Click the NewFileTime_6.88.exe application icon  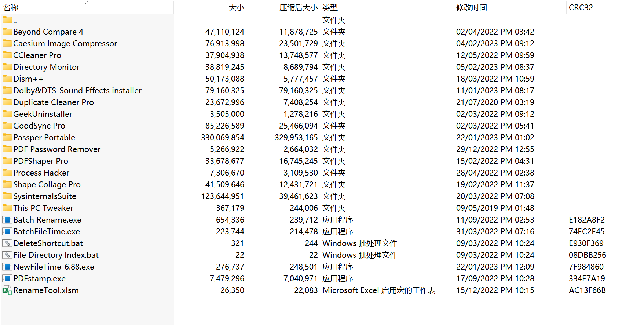pos(7,267)
